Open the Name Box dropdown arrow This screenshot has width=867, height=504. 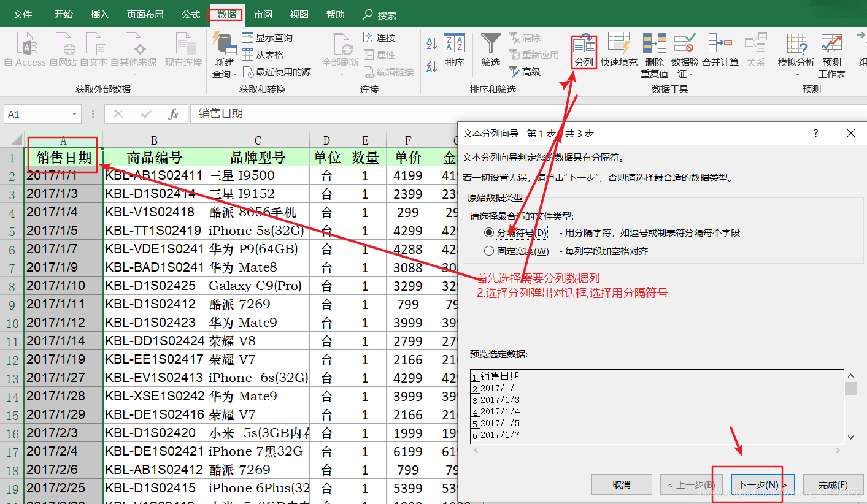pos(74,114)
